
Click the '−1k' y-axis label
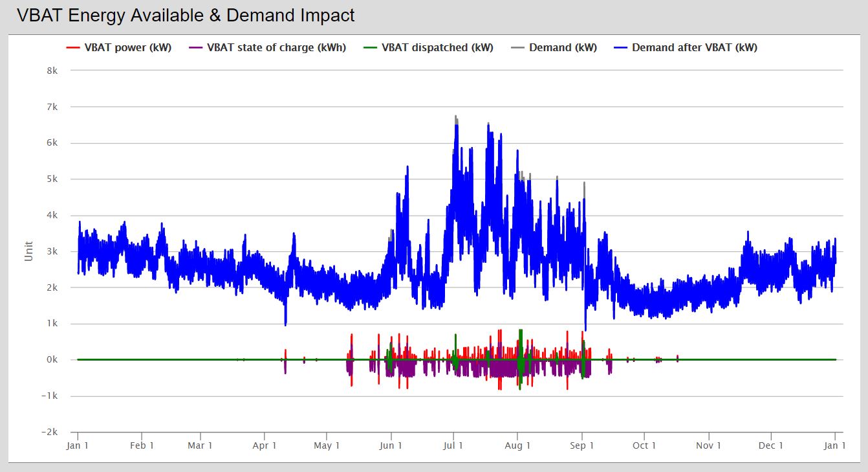coord(50,396)
